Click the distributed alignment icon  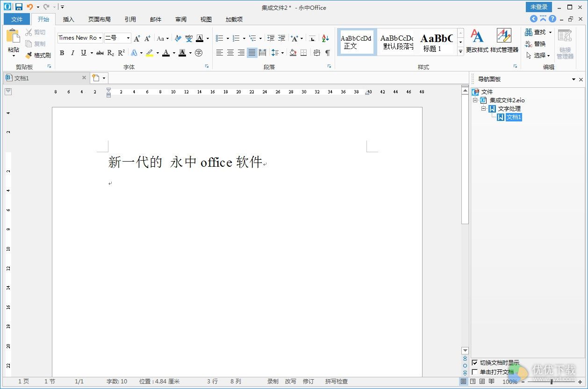click(262, 53)
